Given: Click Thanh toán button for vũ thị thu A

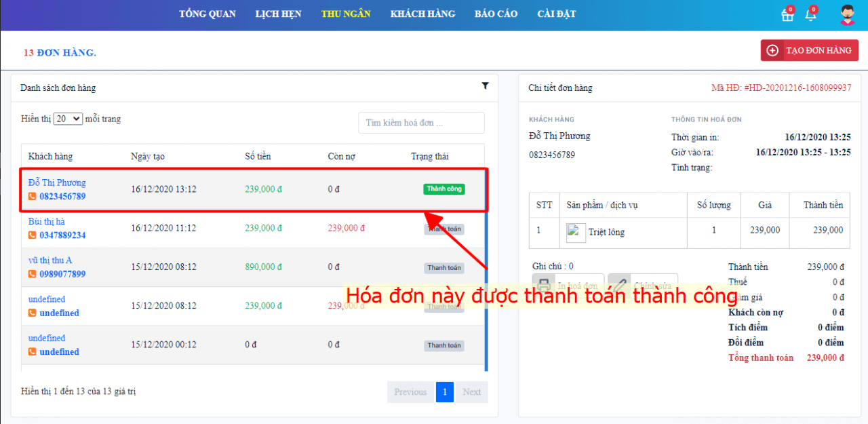Looking at the screenshot, I should pos(444,268).
